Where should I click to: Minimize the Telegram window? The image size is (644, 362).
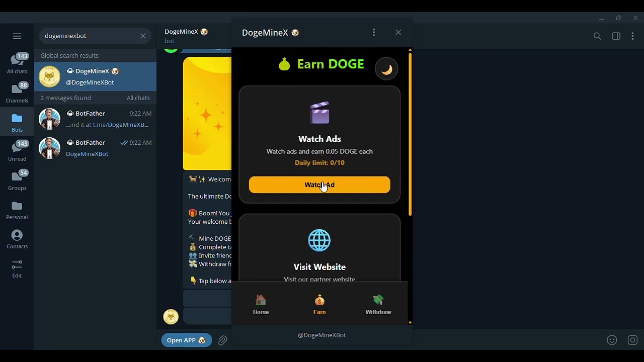pos(601,18)
